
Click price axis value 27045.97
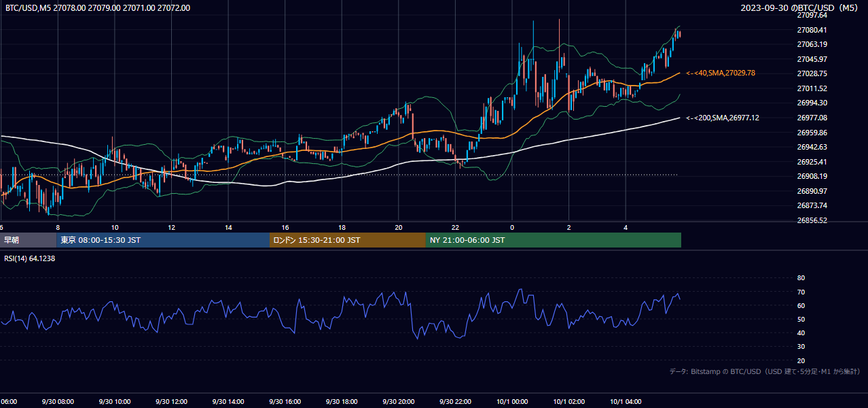[812, 59]
